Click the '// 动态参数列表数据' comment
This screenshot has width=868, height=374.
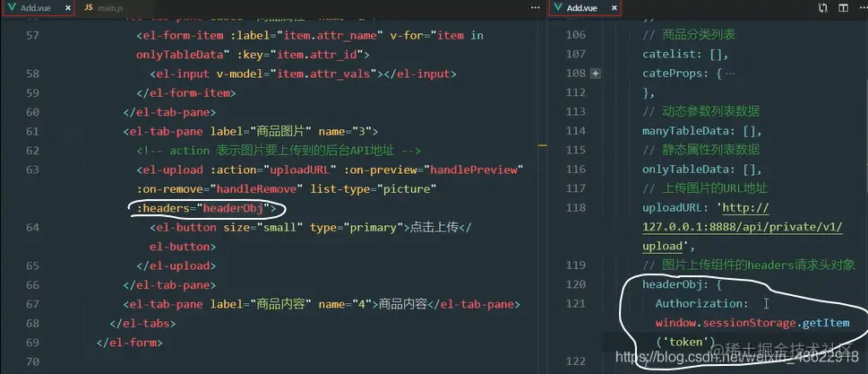[700, 112]
